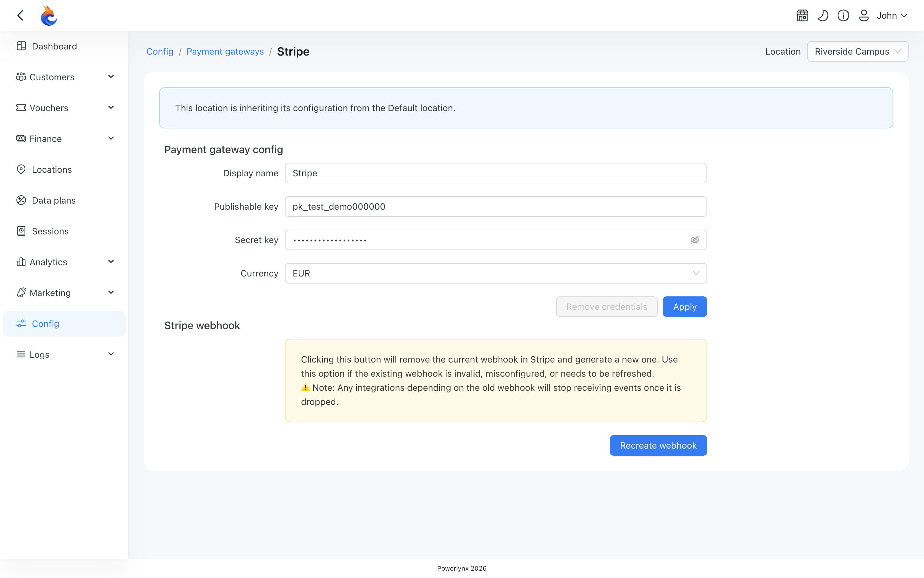Expand the Analytics chevron
The height and width of the screenshot is (578, 924).
click(x=111, y=262)
